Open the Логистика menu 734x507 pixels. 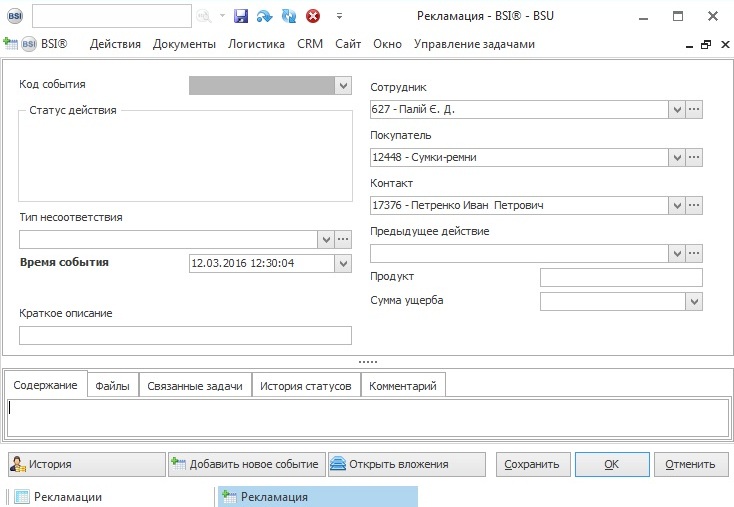256,44
